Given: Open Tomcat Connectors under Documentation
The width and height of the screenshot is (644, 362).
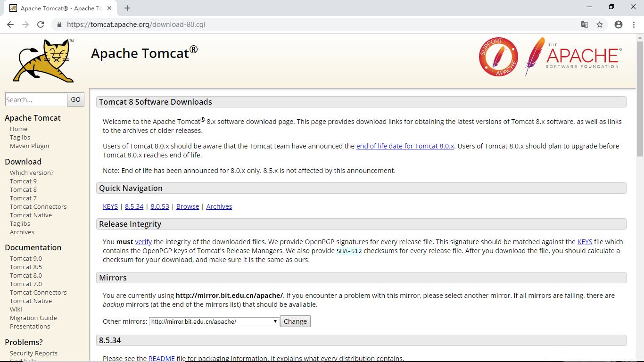Looking at the screenshot, I should pos(38,292).
